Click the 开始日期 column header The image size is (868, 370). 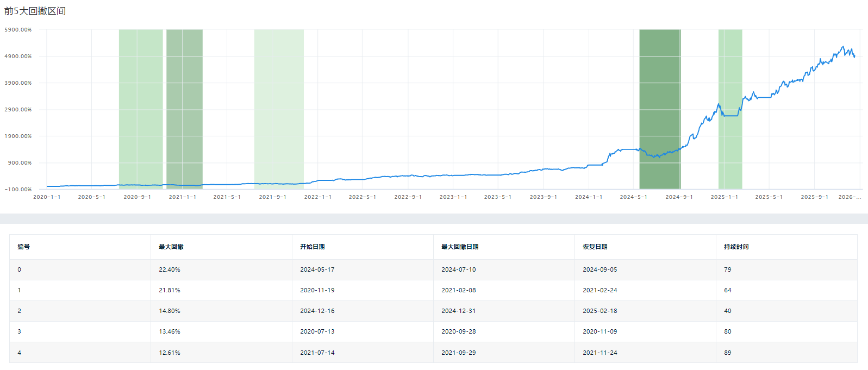coord(313,247)
